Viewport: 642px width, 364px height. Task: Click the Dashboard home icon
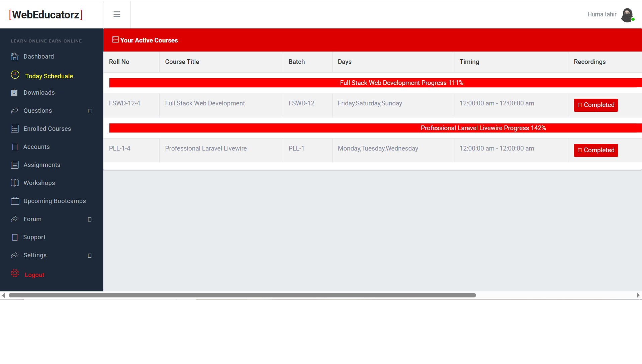[15, 57]
